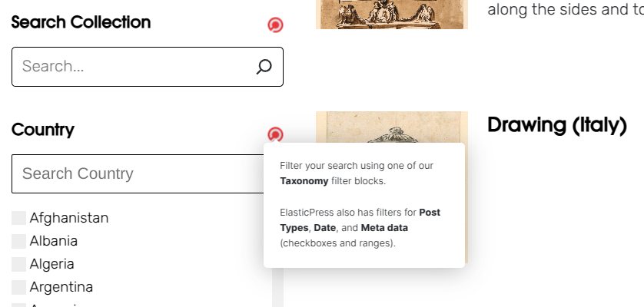
Task: Click the red hotspot beside Country heading
Action: 275,134
